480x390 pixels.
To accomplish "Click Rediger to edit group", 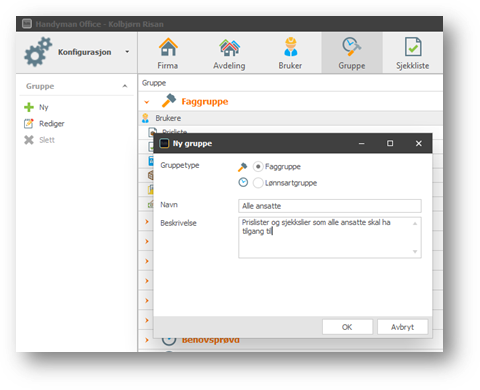I will click(52, 124).
